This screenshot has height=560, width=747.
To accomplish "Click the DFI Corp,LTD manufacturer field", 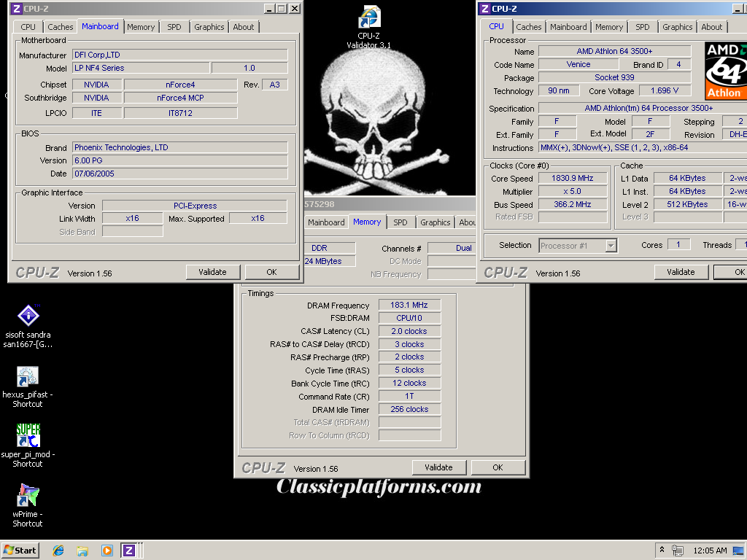I will 180,55.
